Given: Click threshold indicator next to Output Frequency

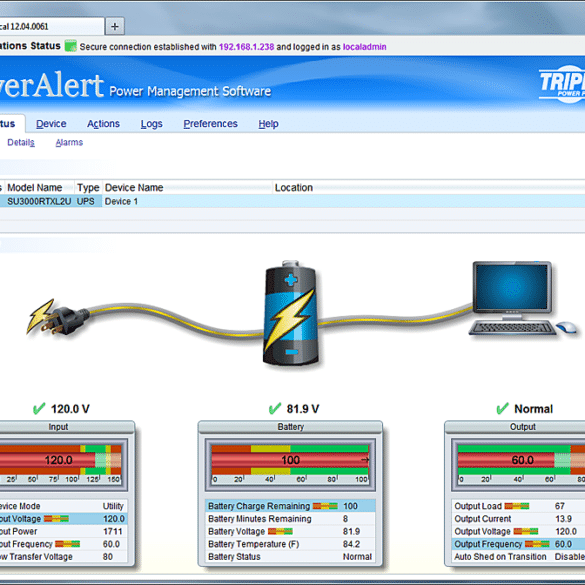Looking at the screenshot, I should click(x=537, y=544).
